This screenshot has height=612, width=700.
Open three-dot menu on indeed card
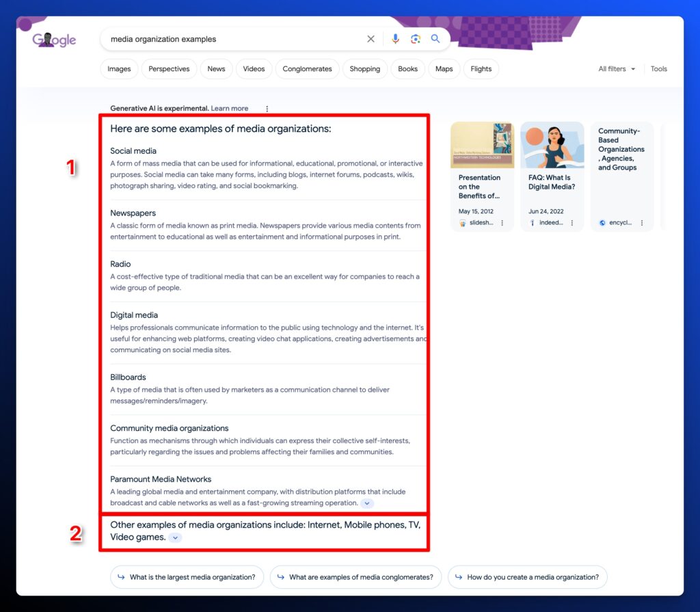[572, 223]
